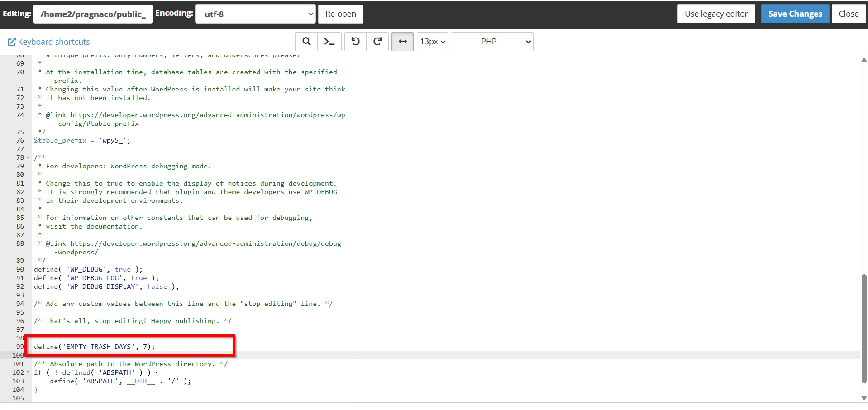
Task: Undo the last edit
Action: coord(355,42)
